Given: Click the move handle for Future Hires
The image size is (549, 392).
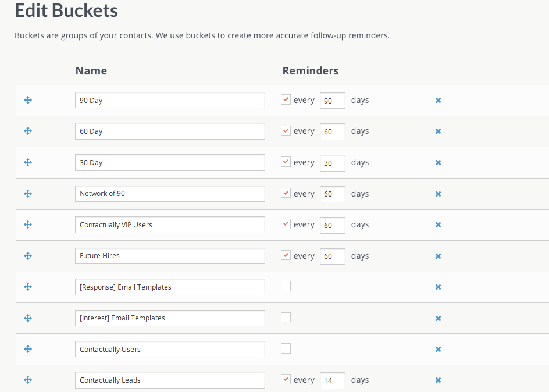Looking at the screenshot, I should pyautogui.click(x=27, y=256).
